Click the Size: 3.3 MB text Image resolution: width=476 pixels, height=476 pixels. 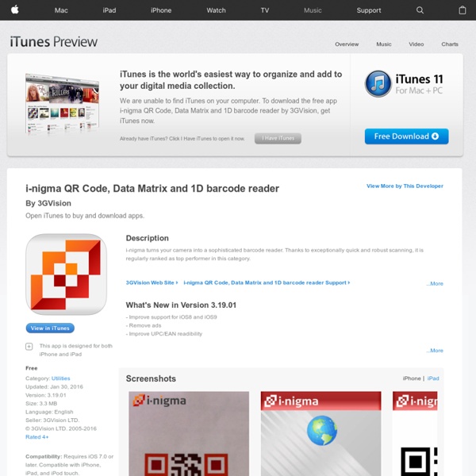[41, 404]
